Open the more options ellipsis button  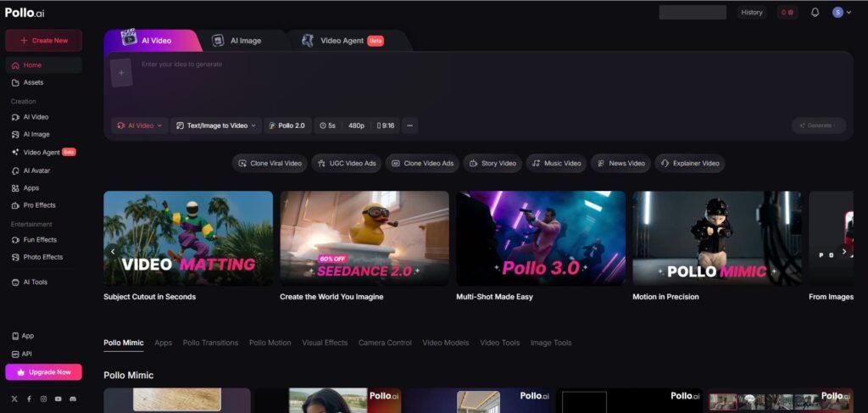(409, 126)
